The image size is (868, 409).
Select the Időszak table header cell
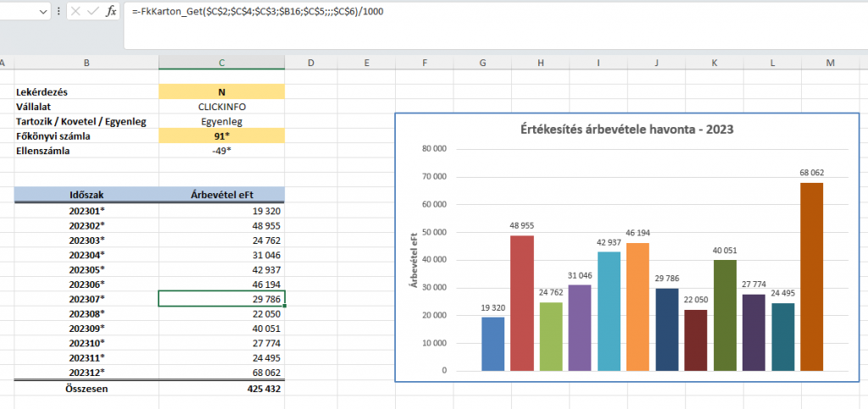[86, 195]
